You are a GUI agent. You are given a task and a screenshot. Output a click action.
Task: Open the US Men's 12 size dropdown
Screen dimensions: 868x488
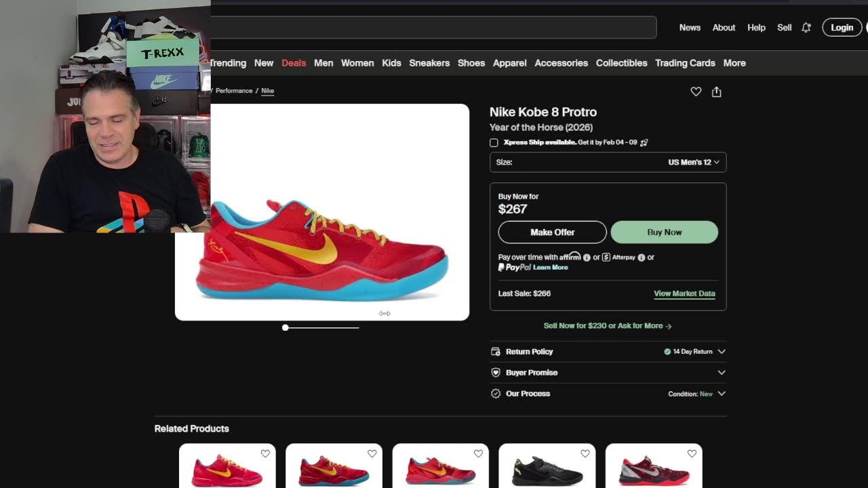(608, 162)
